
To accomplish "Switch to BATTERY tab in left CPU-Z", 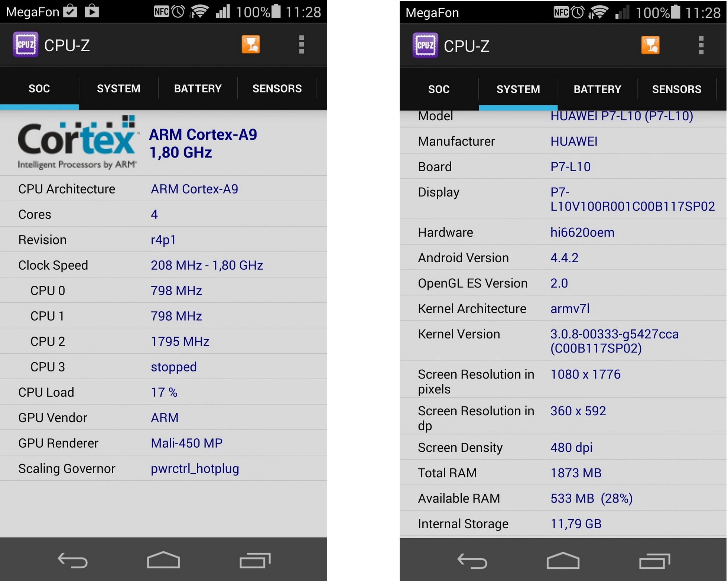I will (x=198, y=88).
